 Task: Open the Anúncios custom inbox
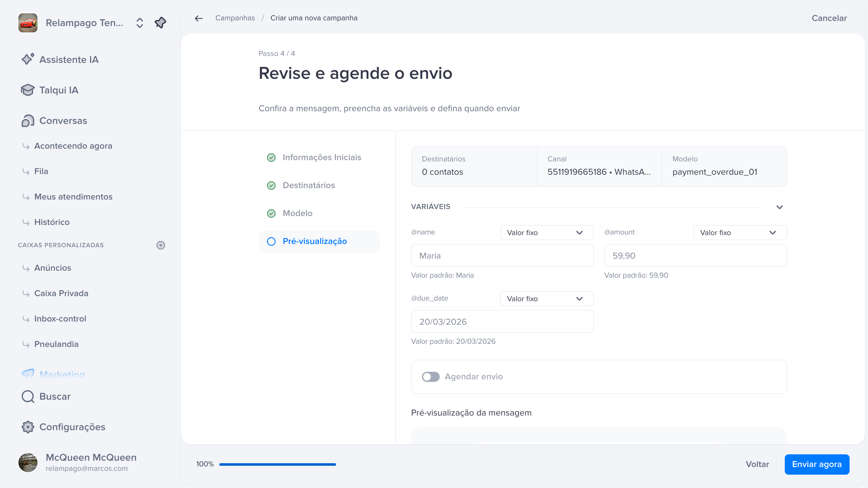[52, 268]
